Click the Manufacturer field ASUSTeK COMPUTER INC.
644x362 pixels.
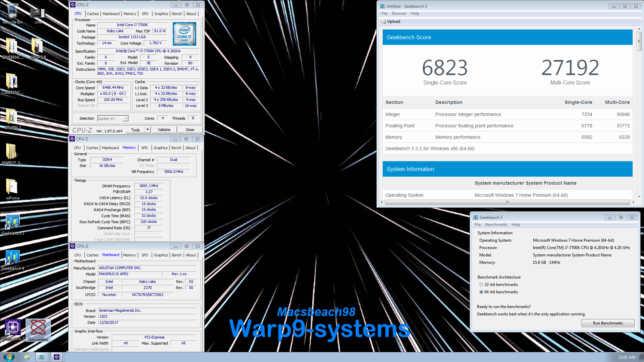[147, 268]
